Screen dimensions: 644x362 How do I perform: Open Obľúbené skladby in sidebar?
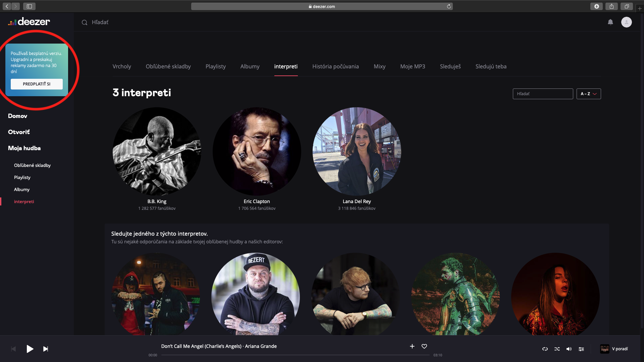(x=32, y=165)
